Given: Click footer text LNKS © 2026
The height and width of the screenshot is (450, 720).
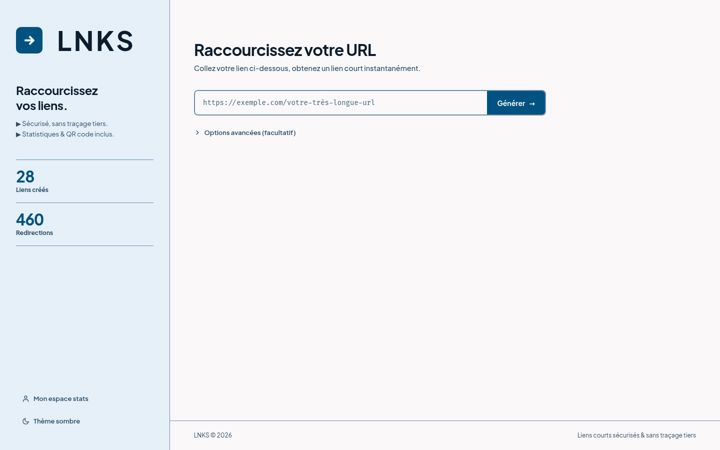Looking at the screenshot, I should [213, 435].
